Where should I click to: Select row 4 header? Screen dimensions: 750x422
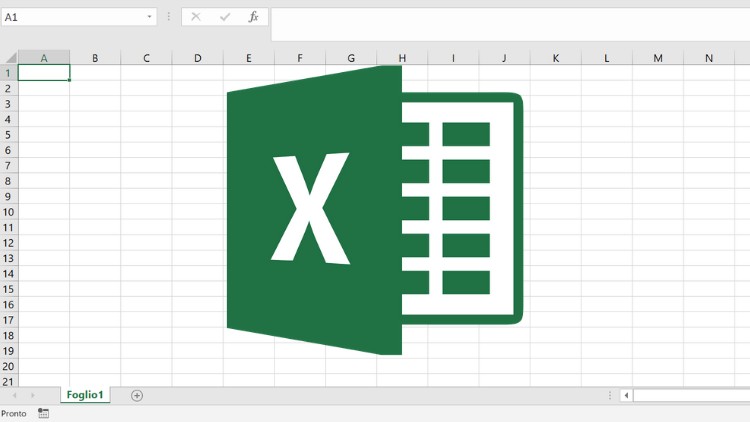tap(9, 119)
